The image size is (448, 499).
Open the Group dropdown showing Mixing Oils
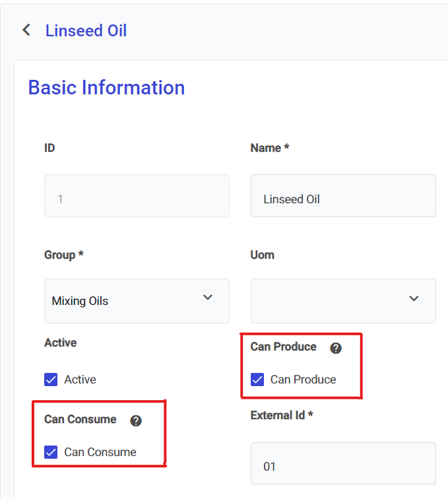[137, 301]
